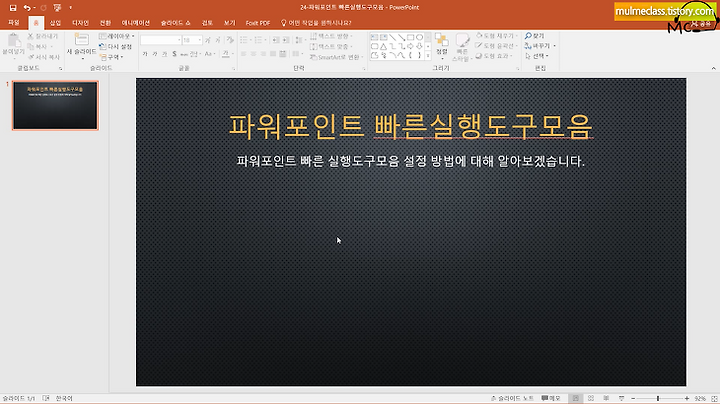Toggle align text right
Image resolution: width=720 pixels, height=404 pixels.
(263, 54)
